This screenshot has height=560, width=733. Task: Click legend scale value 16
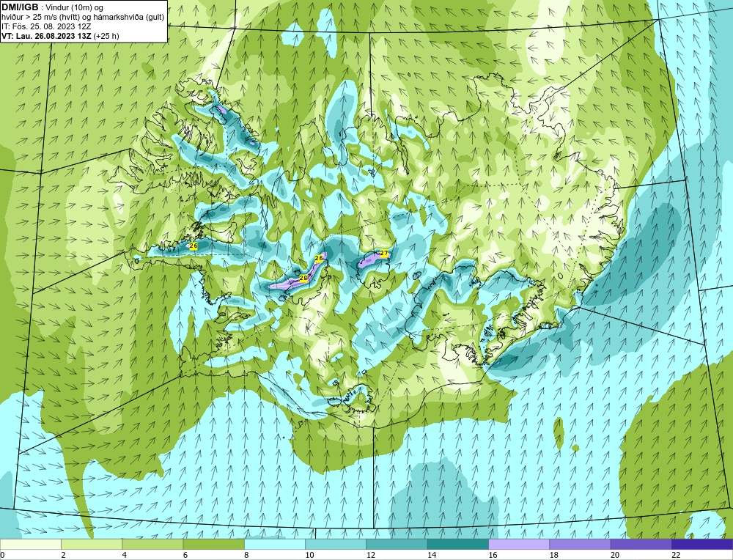(493, 555)
